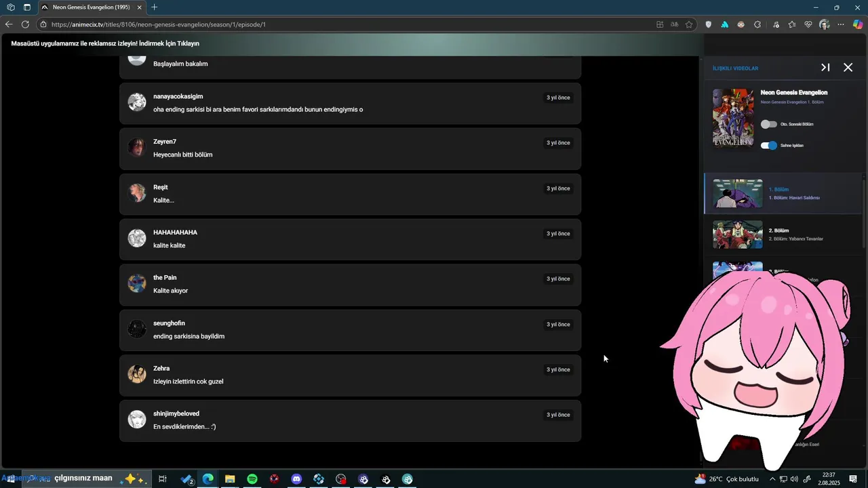The image size is (868, 488).
Task: Open 2. Bölüm thumbnail in episode list
Action: (737, 235)
